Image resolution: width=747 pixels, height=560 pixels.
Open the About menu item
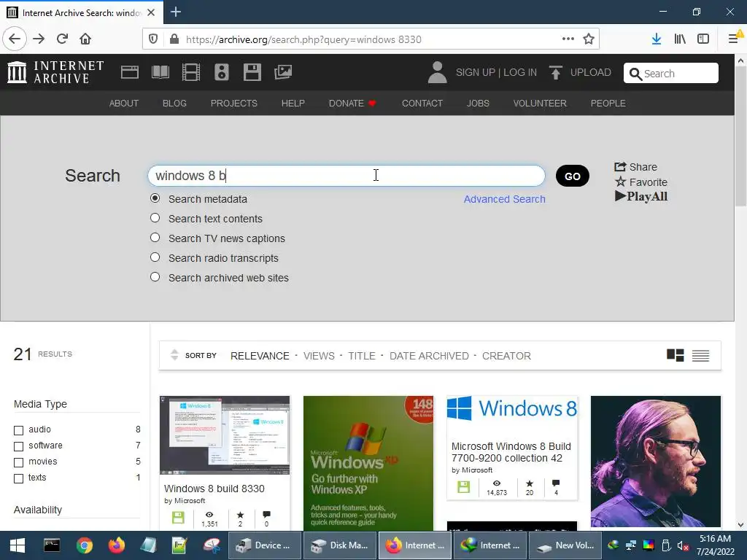pyautogui.click(x=124, y=104)
